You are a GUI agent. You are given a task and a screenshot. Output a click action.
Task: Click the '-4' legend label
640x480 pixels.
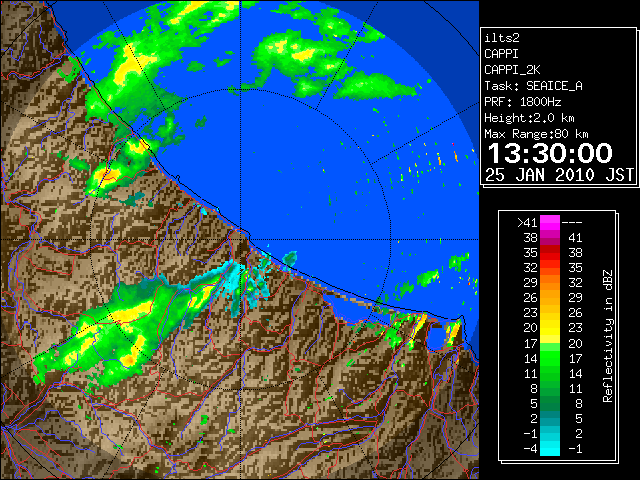(x=530, y=449)
